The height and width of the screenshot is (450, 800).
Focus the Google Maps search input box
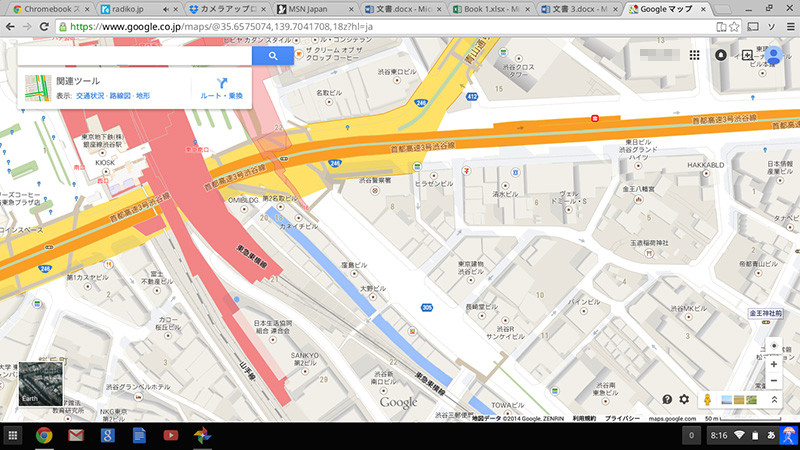[x=135, y=56]
